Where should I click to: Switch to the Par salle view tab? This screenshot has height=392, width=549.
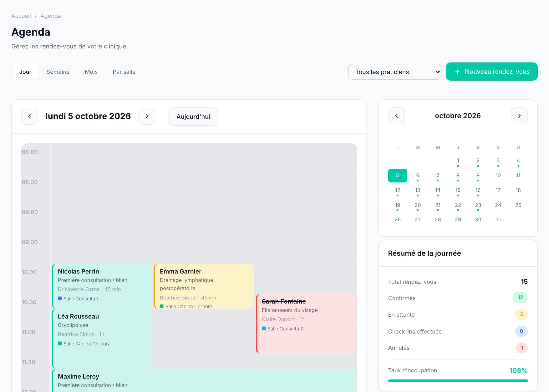(x=124, y=72)
